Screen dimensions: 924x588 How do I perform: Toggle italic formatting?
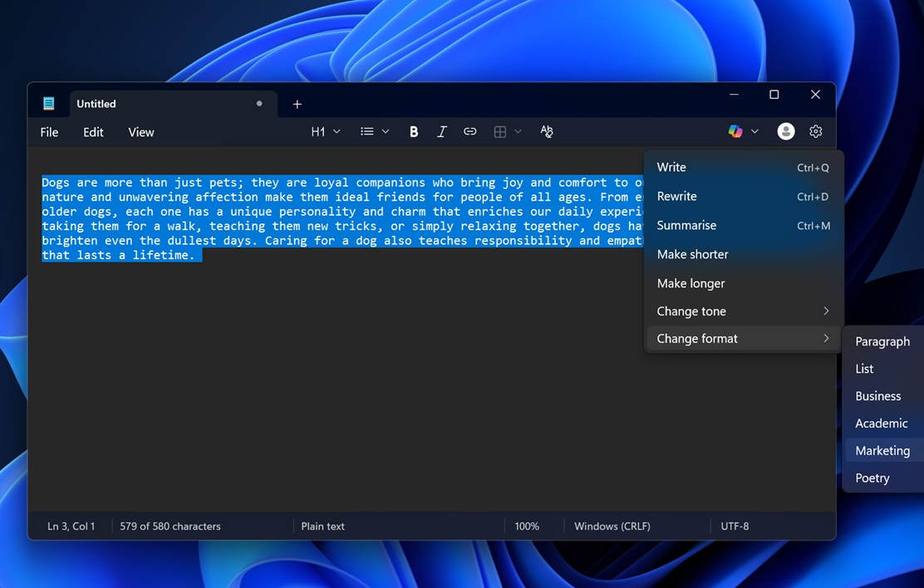click(441, 131)
